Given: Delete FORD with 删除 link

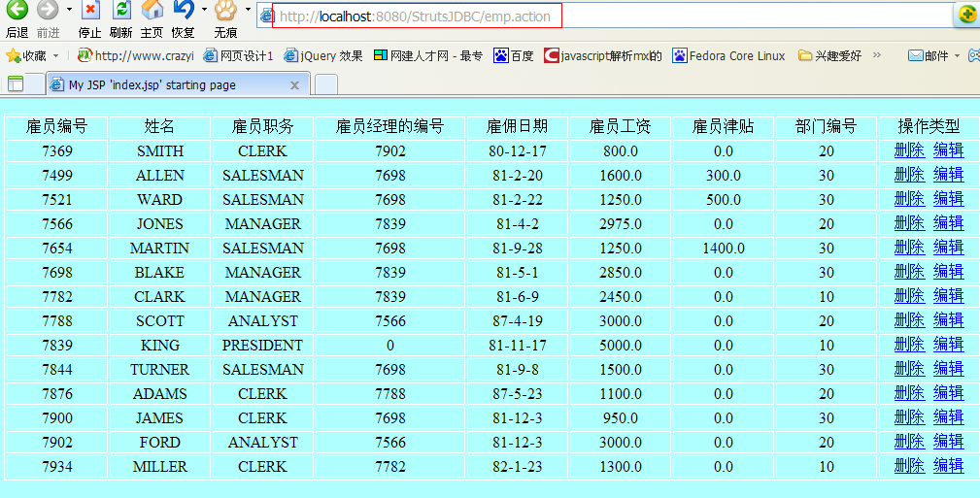Looking at the screenshot, I should [909, 442].
